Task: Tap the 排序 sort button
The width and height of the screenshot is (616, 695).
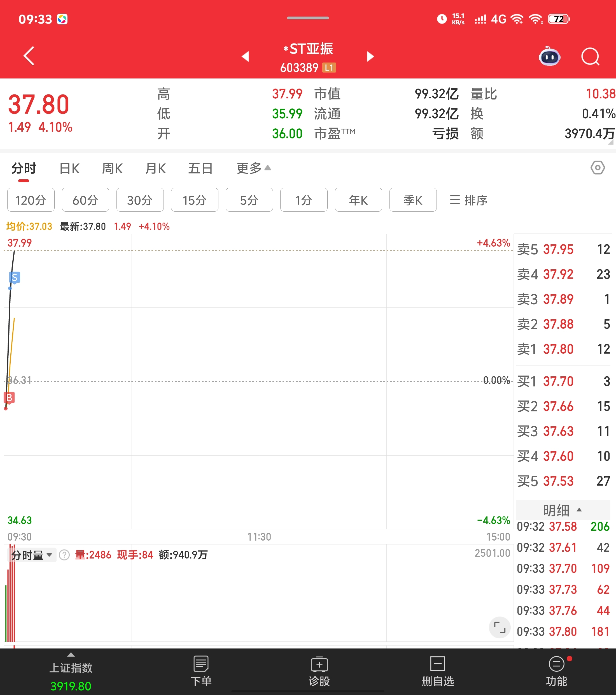Action: click(x=468, y=200)
